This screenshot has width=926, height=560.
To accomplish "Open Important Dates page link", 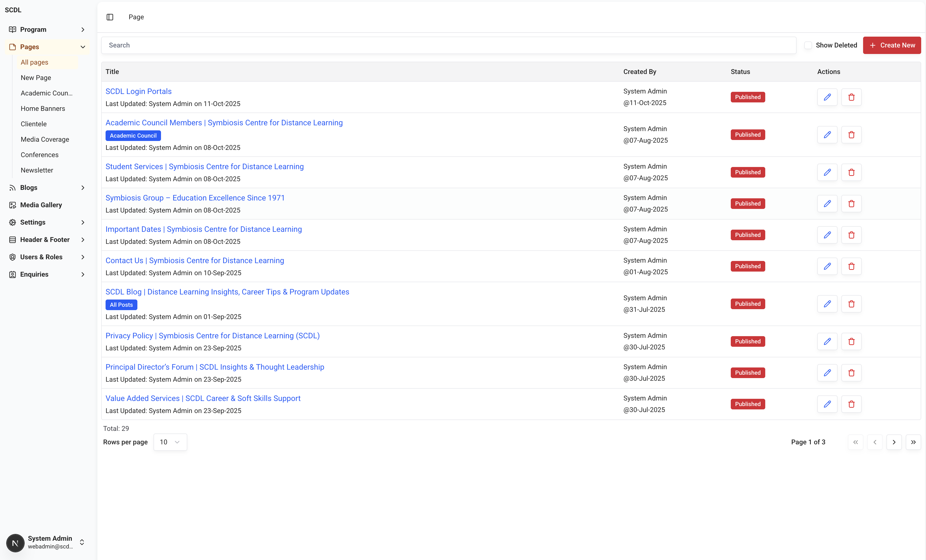I will point(203,229).
